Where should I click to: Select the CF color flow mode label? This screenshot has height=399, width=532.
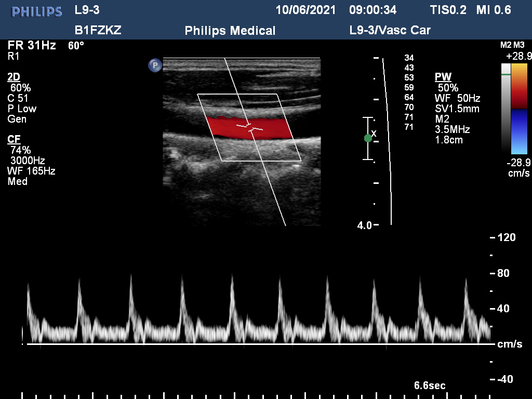point(14,140)
